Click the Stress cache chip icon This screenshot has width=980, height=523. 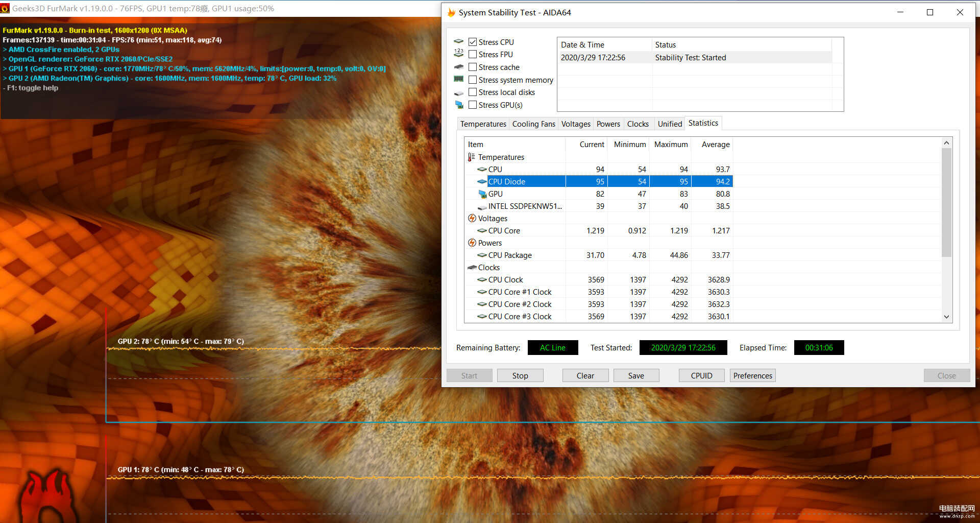point(458,67)
